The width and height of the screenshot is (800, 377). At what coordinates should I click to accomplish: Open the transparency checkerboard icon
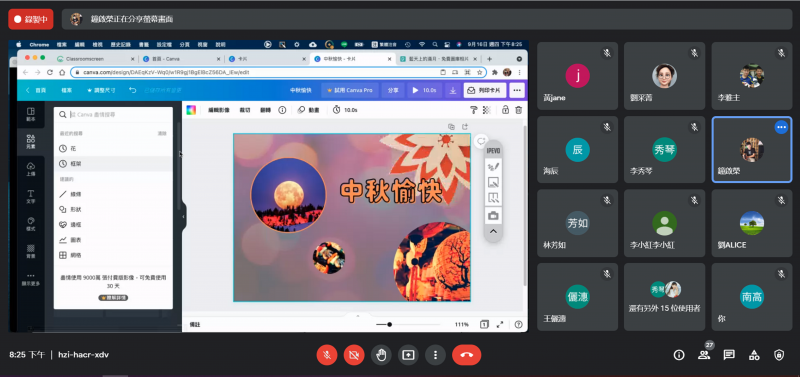[487, 110]
